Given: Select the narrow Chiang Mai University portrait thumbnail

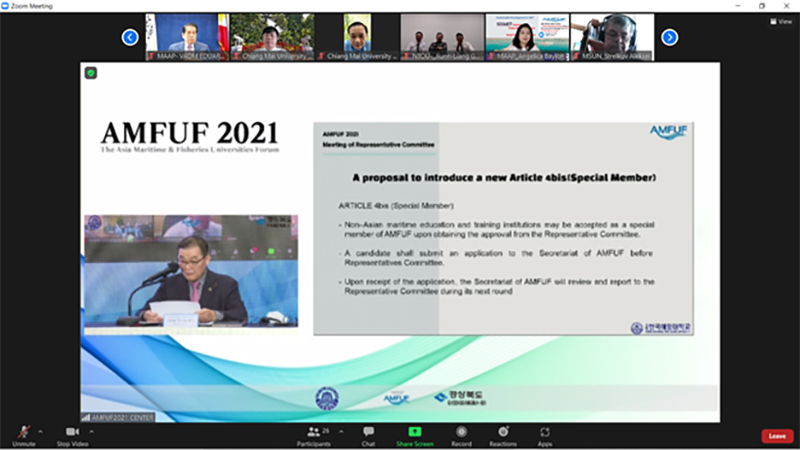Looking at the screenshot, I should tap(357, 37).
